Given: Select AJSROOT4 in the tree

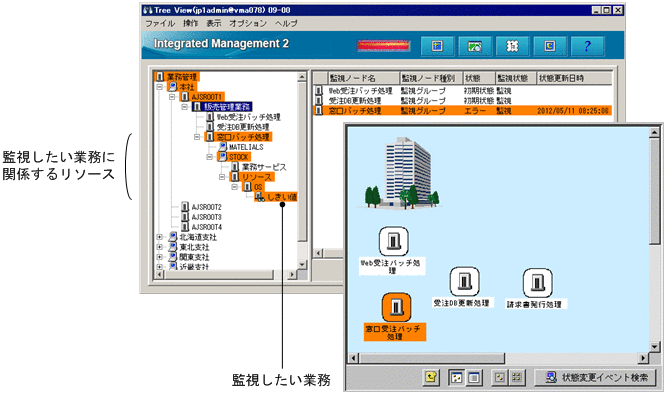Looking at the screenshot, I should 207,227.
